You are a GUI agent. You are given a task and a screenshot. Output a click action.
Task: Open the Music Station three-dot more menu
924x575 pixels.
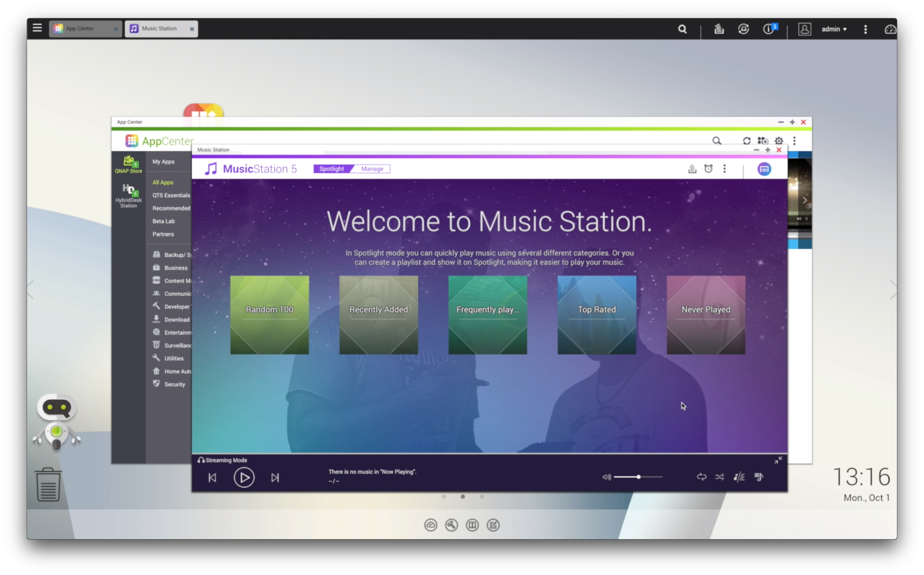724,169
